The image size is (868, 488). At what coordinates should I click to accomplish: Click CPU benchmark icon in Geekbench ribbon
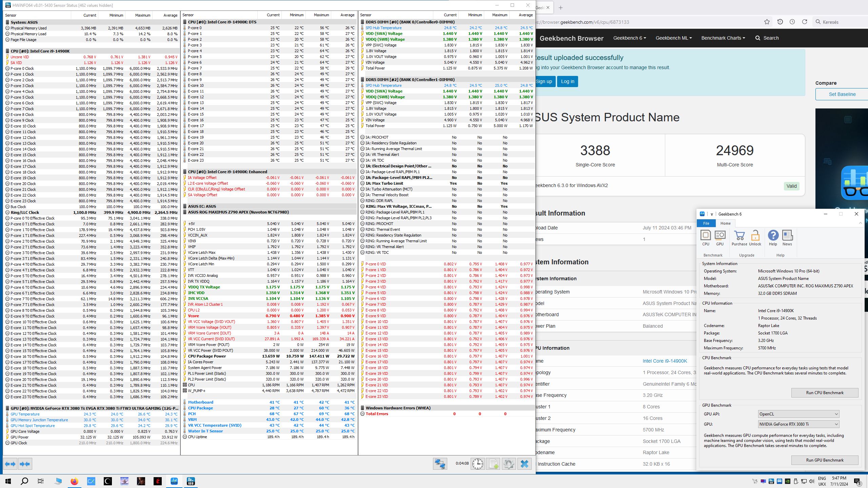pos(706,238)
